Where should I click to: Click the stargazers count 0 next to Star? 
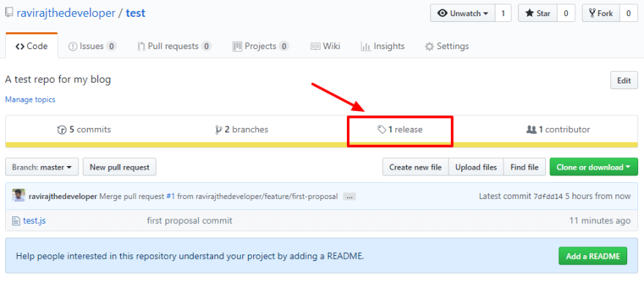pos(566,13)
